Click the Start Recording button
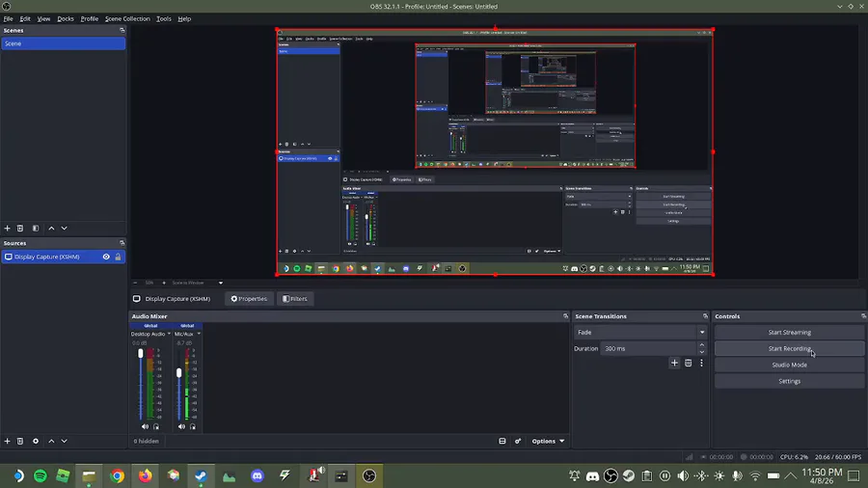This screenshot has width=868, height=488. [789, 348]
